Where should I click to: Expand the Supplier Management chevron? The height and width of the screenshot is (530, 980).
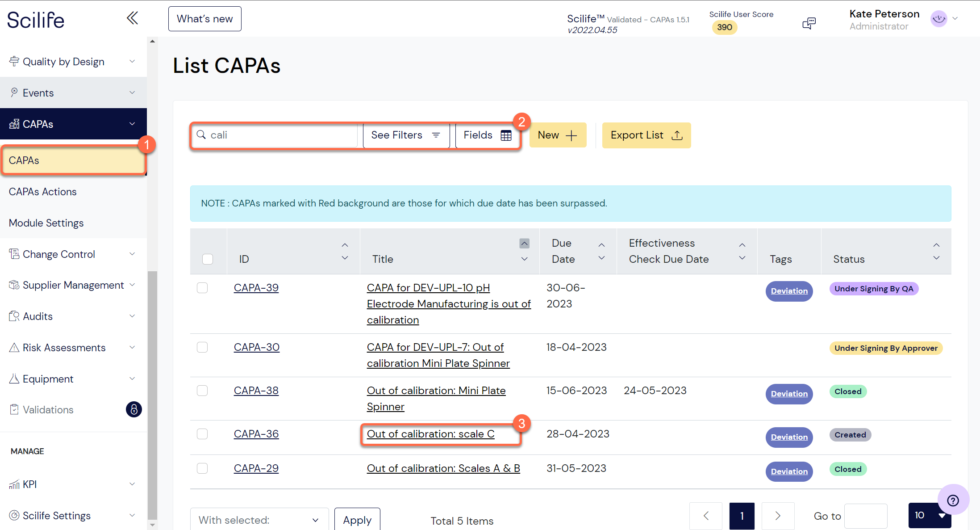[132, 285]
